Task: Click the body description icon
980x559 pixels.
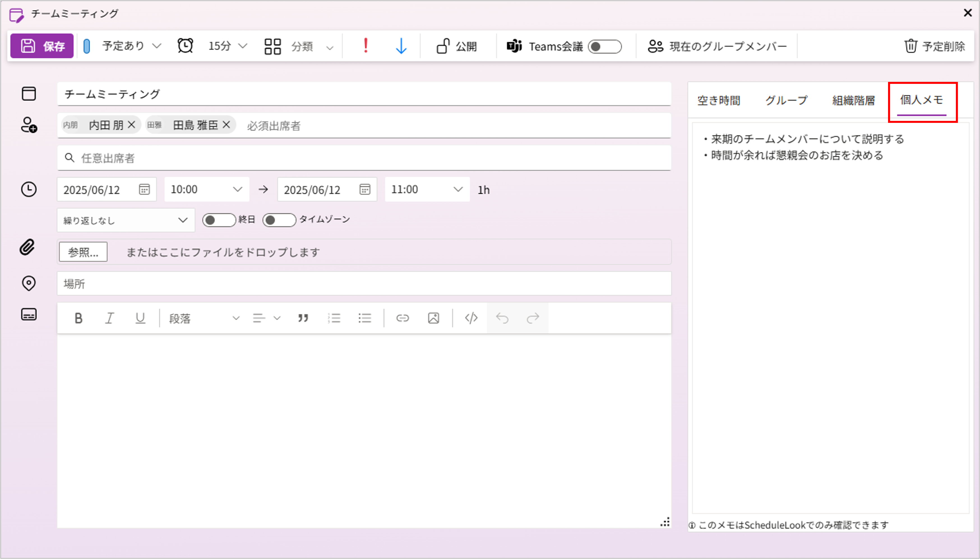Action: 29,314
